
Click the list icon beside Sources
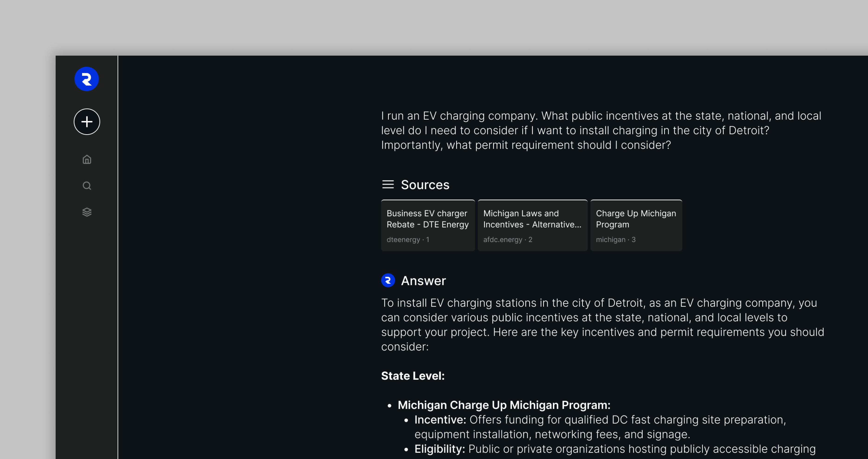(388, 184)
